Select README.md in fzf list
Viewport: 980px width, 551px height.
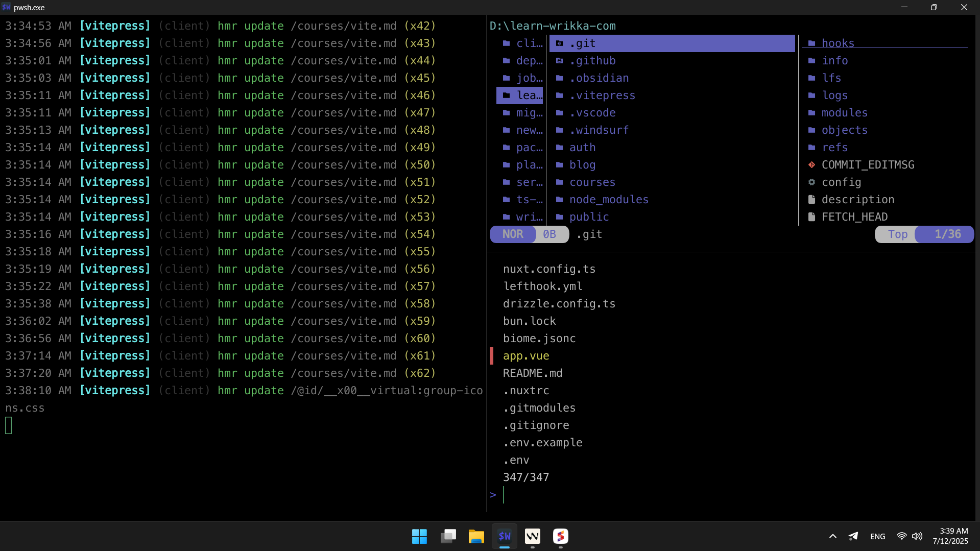coord(533,373)
